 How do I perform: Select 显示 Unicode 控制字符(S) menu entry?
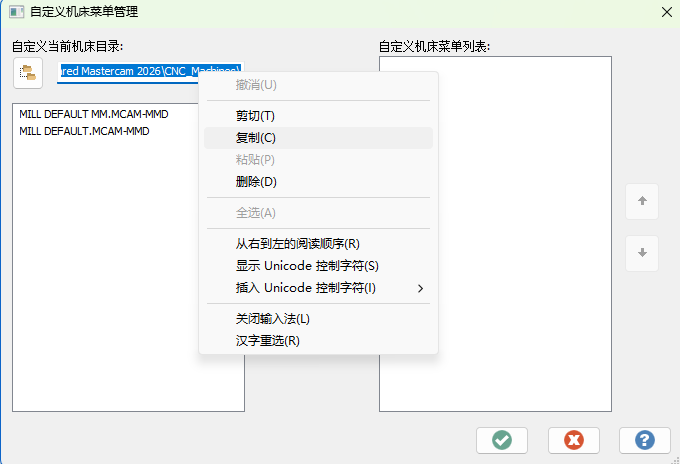click(x=318, y=266)
